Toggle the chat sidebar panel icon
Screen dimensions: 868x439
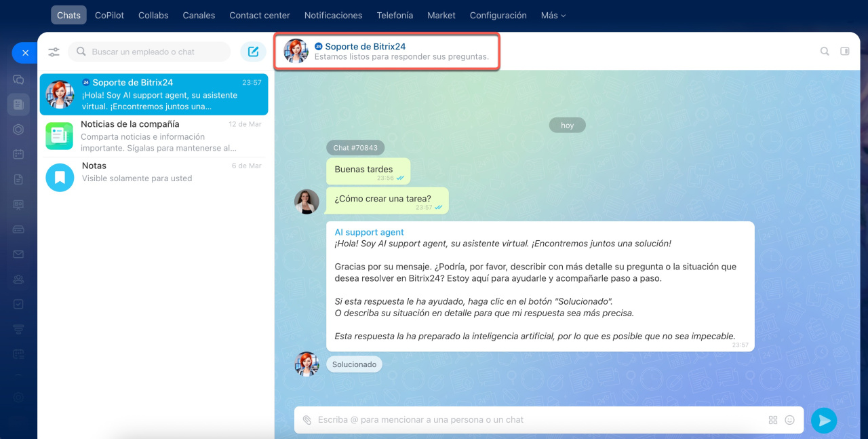tap(845, 51)
